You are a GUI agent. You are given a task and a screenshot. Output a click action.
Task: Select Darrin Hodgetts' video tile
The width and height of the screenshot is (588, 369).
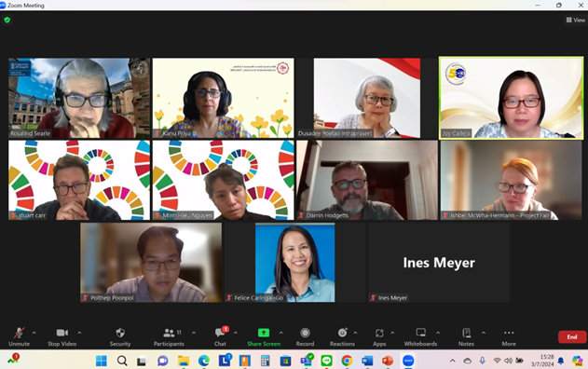pos(367,180)
